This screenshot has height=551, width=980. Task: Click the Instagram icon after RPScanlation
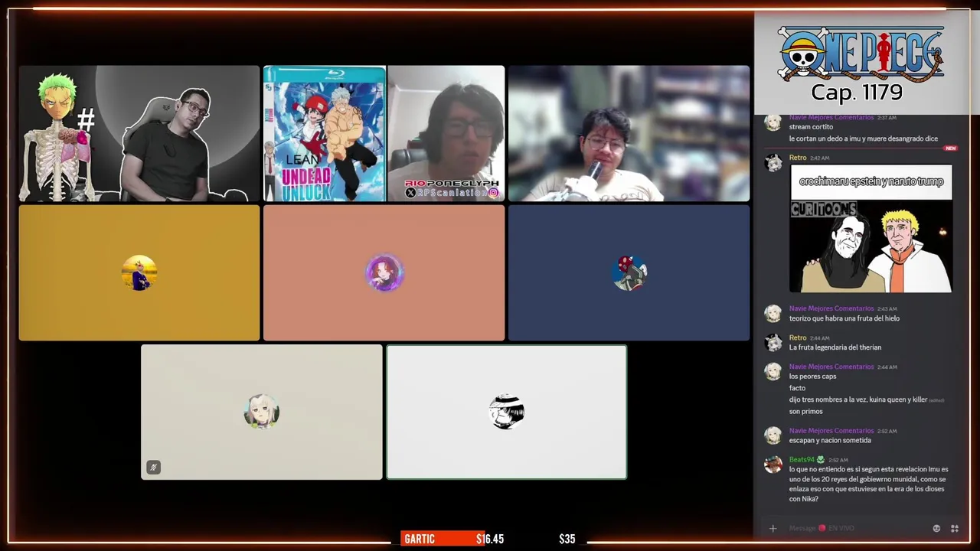(493, 193)
